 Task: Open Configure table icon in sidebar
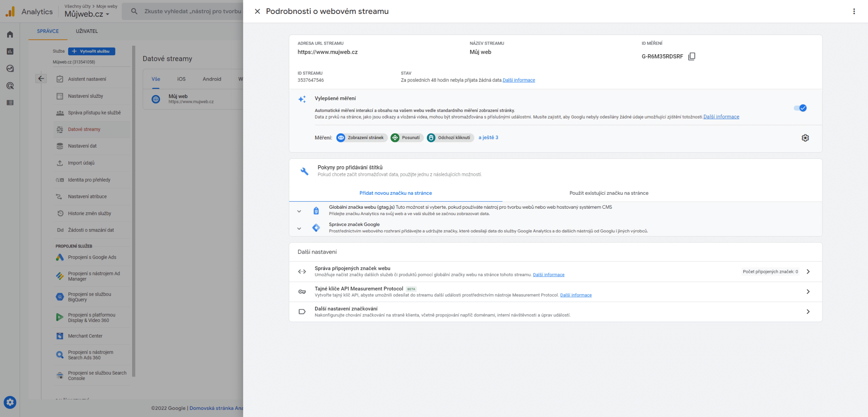click(x=10, y=103)
